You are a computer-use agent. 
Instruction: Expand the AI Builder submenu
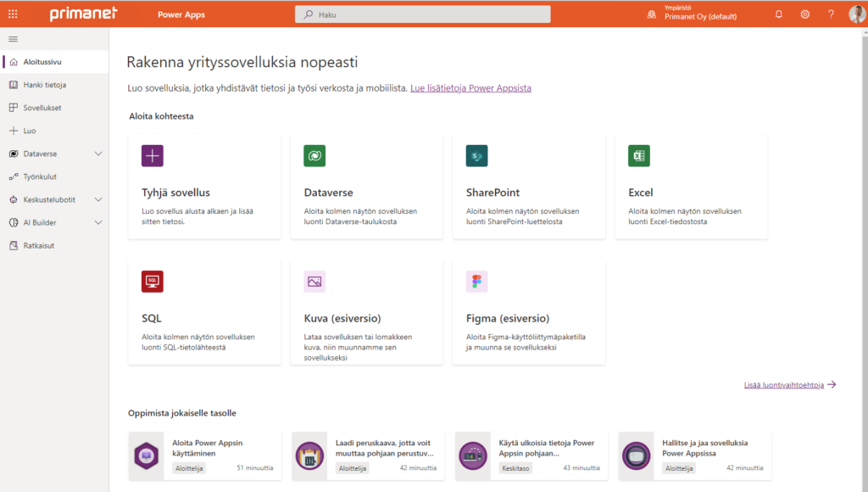pos(98,222)
